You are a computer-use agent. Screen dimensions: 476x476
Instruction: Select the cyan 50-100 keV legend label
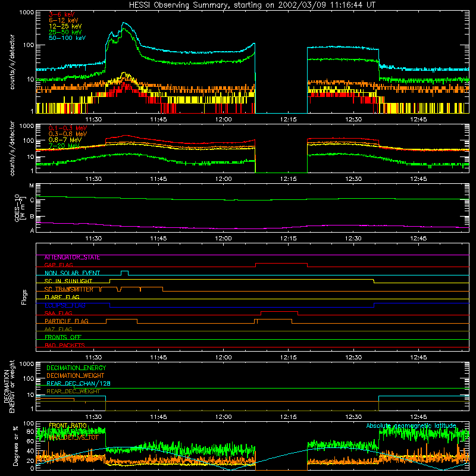(x=67, y=38)
